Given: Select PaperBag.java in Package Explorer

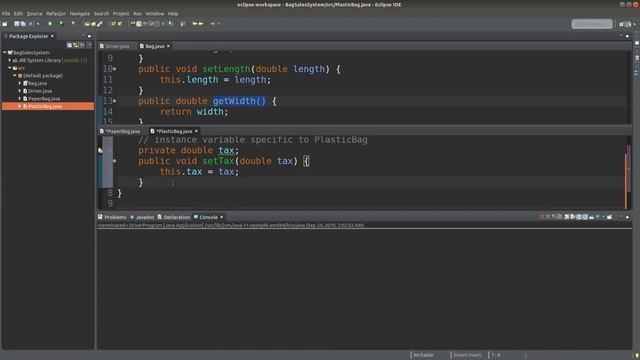Looking at the screenshot, I should [x=44, y=98].
